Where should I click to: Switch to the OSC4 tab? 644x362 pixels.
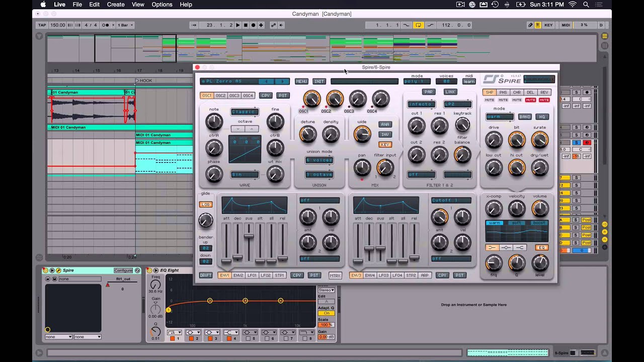point(248,96)
